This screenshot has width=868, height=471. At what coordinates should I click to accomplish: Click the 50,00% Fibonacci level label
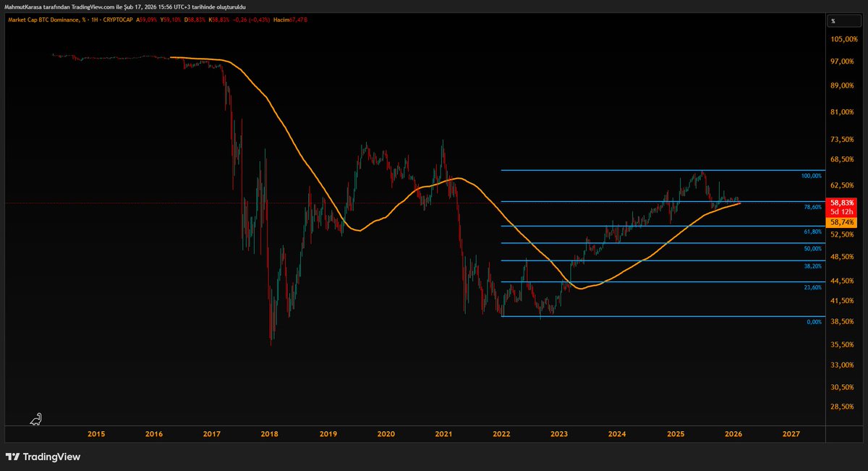813,248
